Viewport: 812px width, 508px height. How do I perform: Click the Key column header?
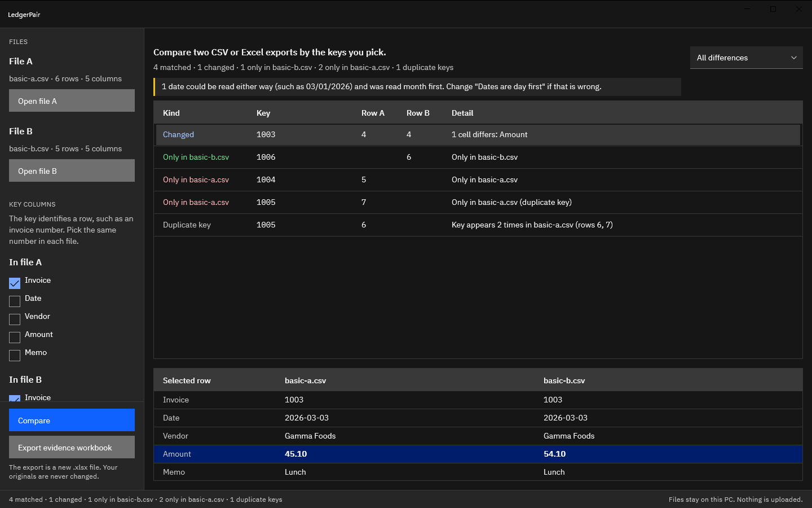tap(263, 113)
